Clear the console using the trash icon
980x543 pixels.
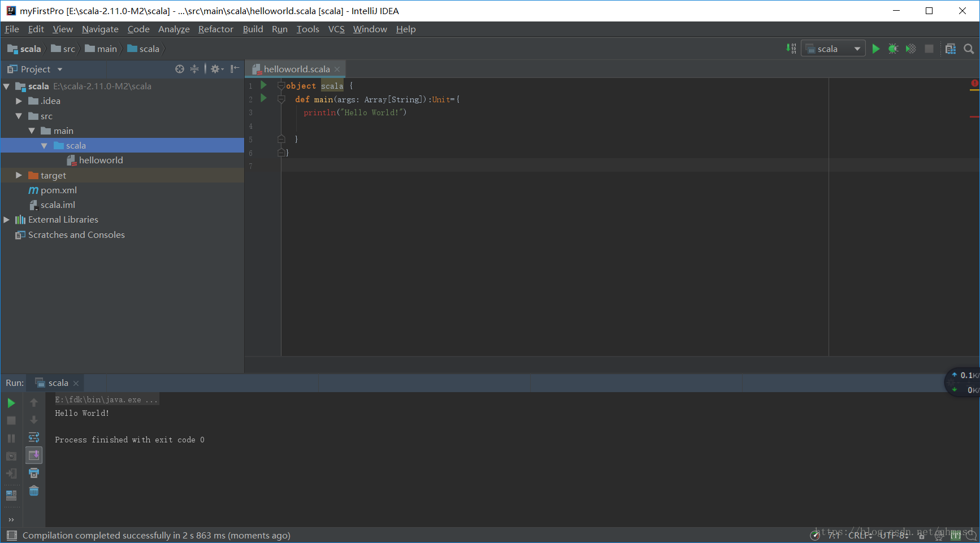pos(34,491)
